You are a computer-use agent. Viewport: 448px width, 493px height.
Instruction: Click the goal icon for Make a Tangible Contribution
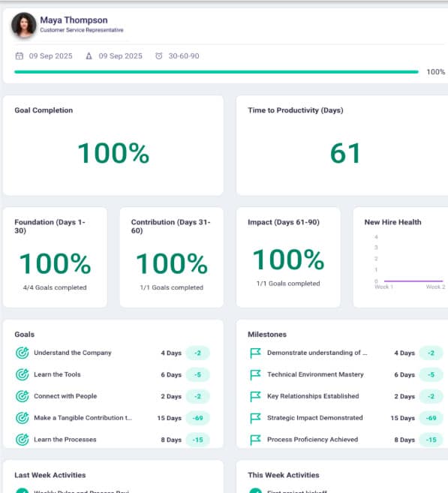22,418
